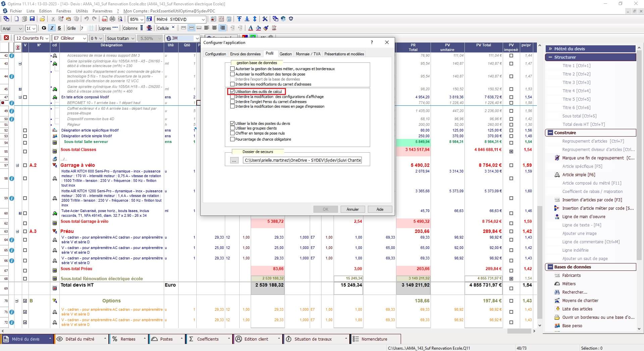The image size is (644, 351).
Task: Click the fill color bucket icon
Action: point(258,28)
